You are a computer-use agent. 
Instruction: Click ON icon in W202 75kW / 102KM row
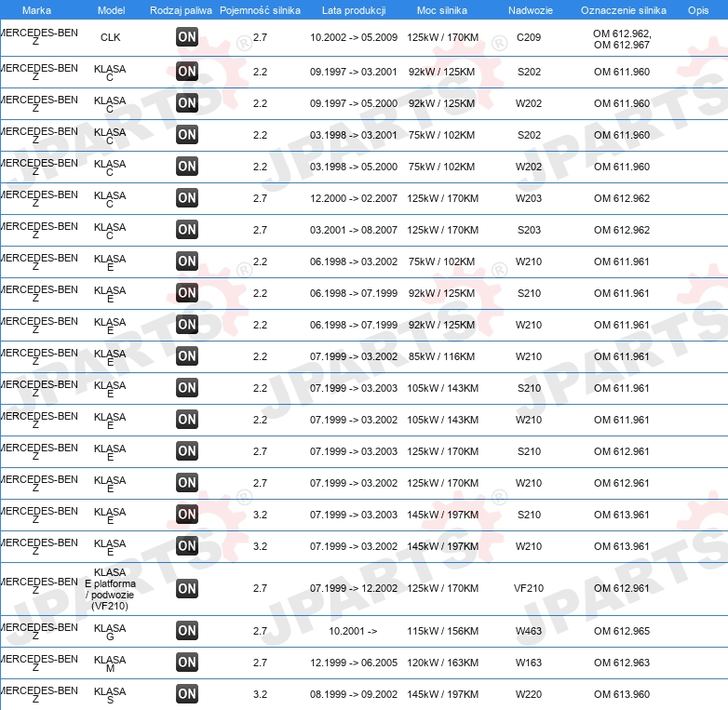click(x=187, y=167)
